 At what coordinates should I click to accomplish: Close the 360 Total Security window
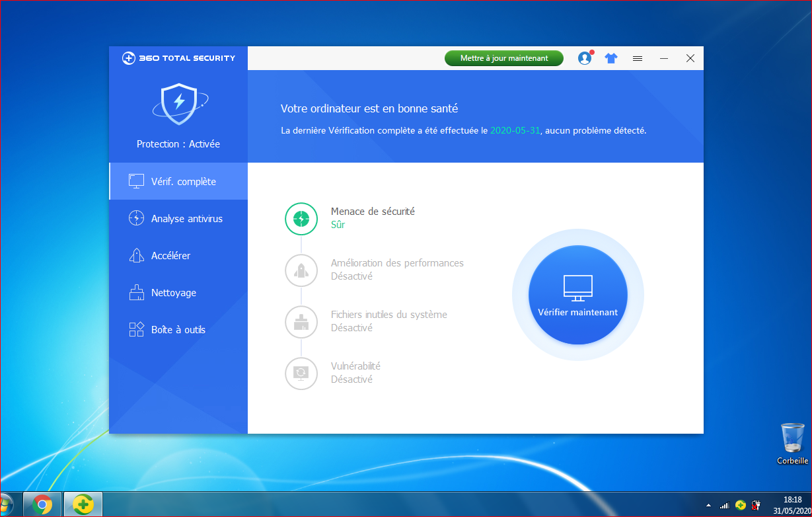pyautogui.click(x=690, y=58)
